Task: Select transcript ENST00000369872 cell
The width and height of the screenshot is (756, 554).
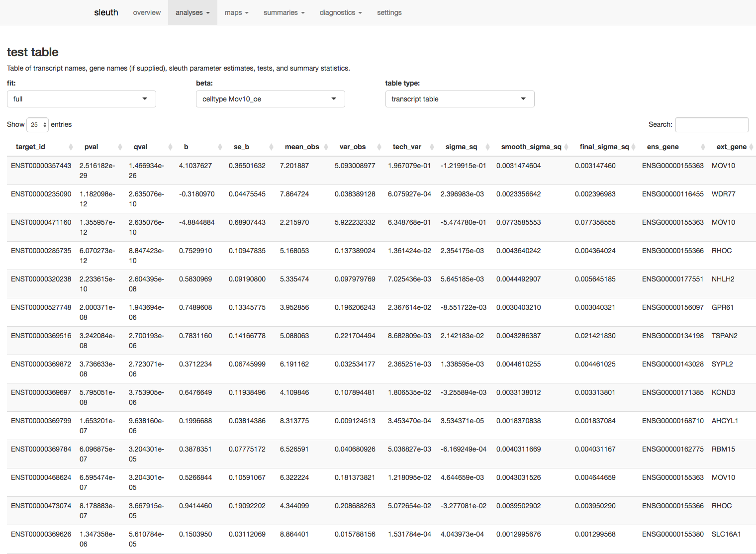Action: (x=41, y=364)
